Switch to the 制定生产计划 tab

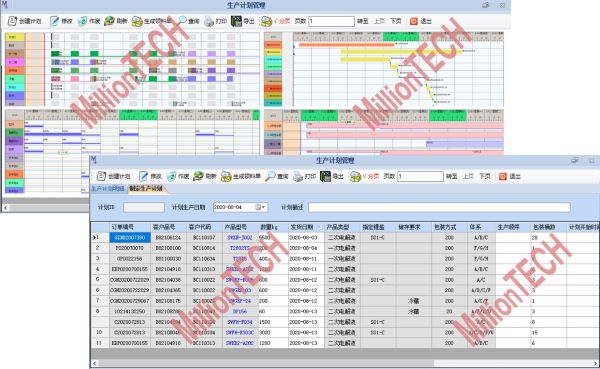tap(146, 189)
